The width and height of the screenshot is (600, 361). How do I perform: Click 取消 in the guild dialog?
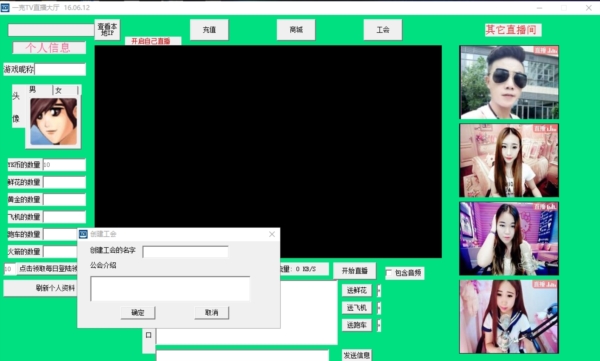[212, 313]
